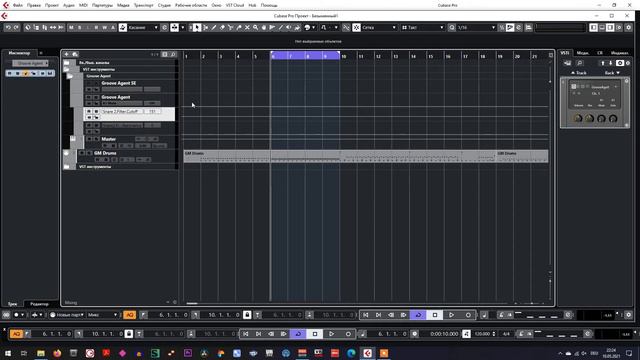Open the project window setup gear icon
This screenshot has height=360, width=640.
[x=628, y=27]
